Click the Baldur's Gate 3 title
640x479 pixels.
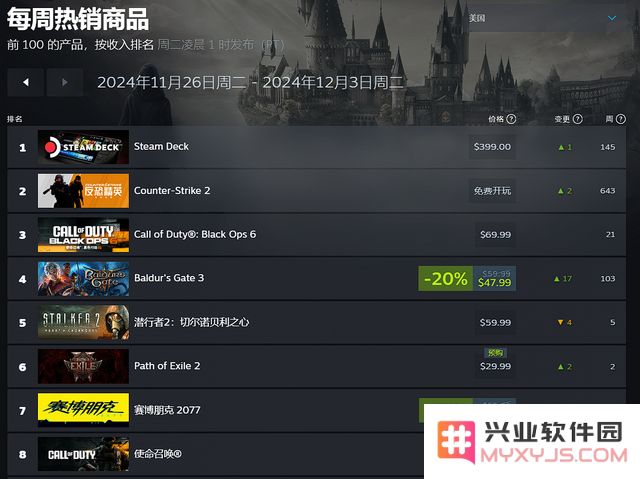169,278
